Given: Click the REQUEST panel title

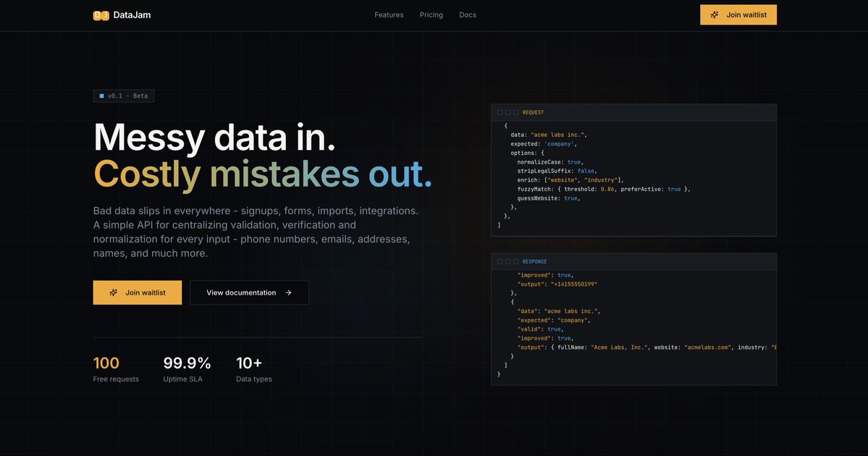Looking at the screenshot, I should (x=533, y=112).
